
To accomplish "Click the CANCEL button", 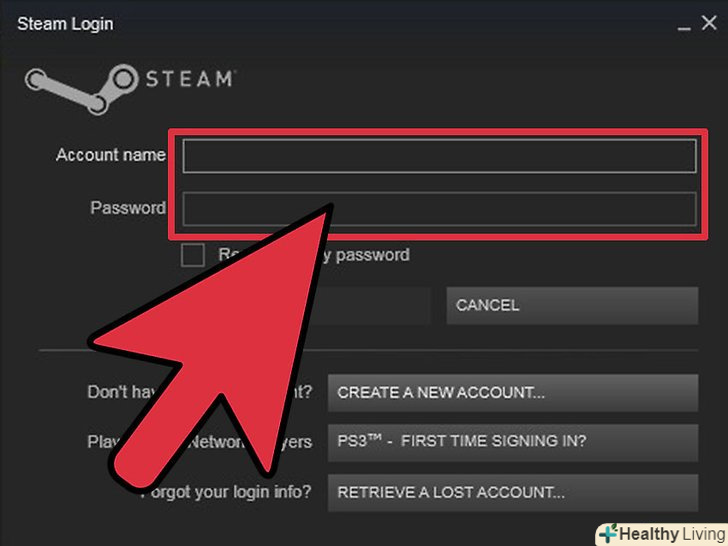I will [572, 305].
